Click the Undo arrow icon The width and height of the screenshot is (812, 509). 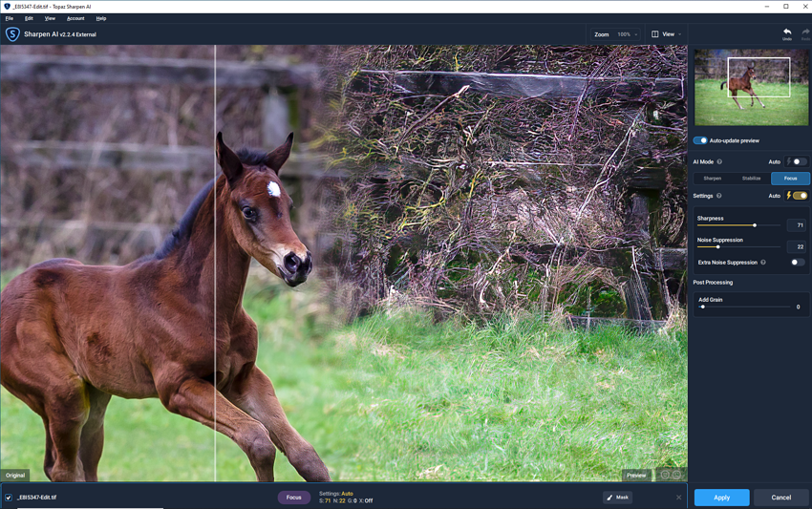[x=787, y=32]
